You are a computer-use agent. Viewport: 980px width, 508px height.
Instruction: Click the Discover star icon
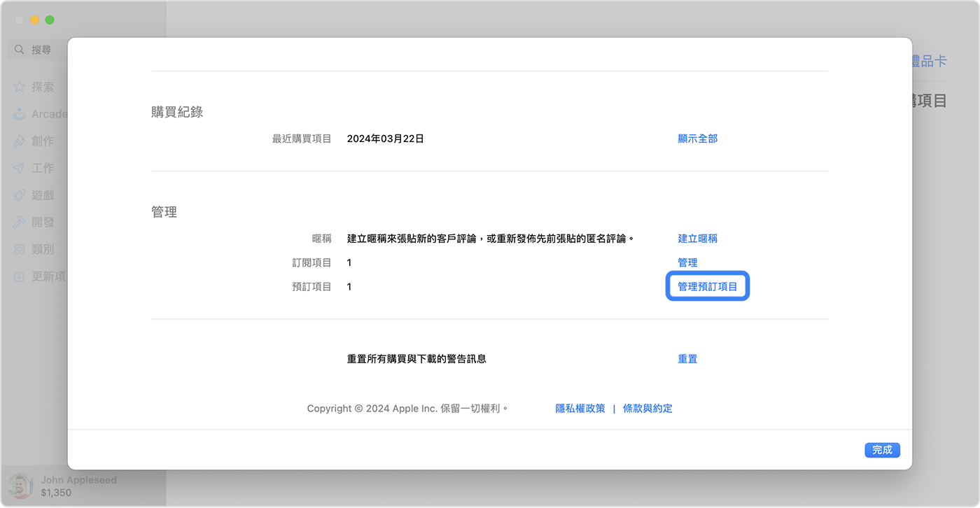[19, 87]
